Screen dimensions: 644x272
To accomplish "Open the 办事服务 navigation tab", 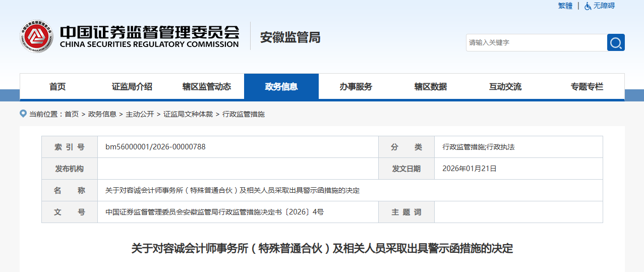I will click(356, 86).
